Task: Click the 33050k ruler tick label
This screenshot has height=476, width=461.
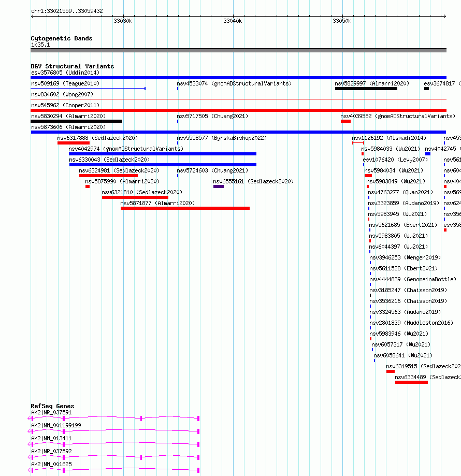Action: (x=342, y=21)
